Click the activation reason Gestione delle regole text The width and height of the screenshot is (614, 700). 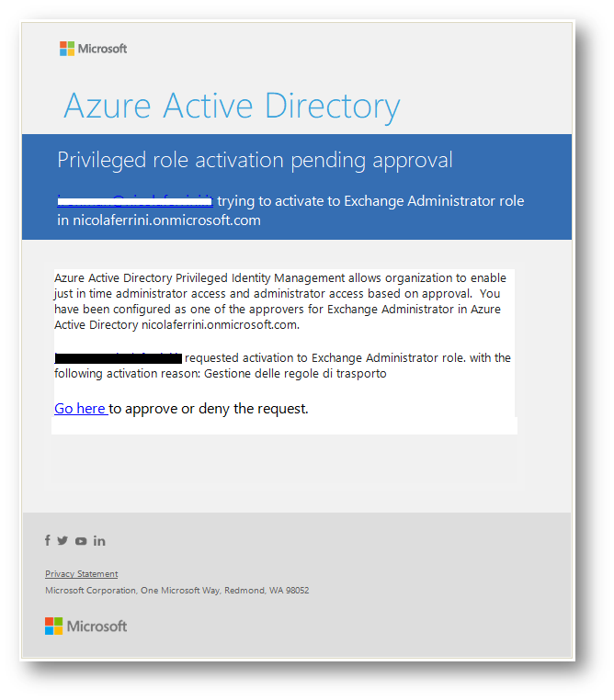click(x=295, y=373)
